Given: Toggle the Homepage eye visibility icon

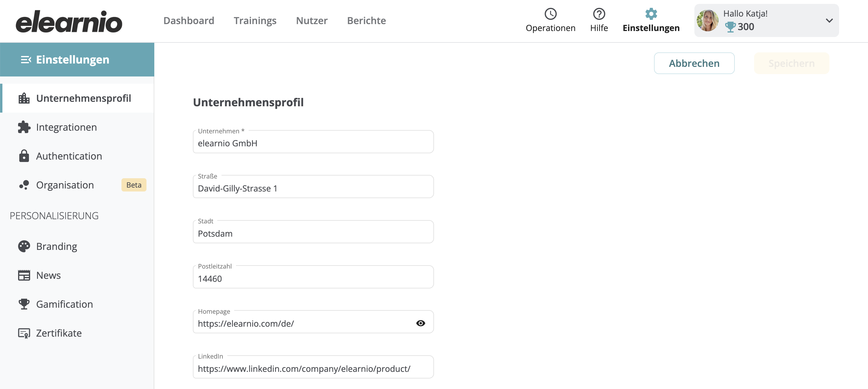Looking at the screenshot, I should click(420, 323).
